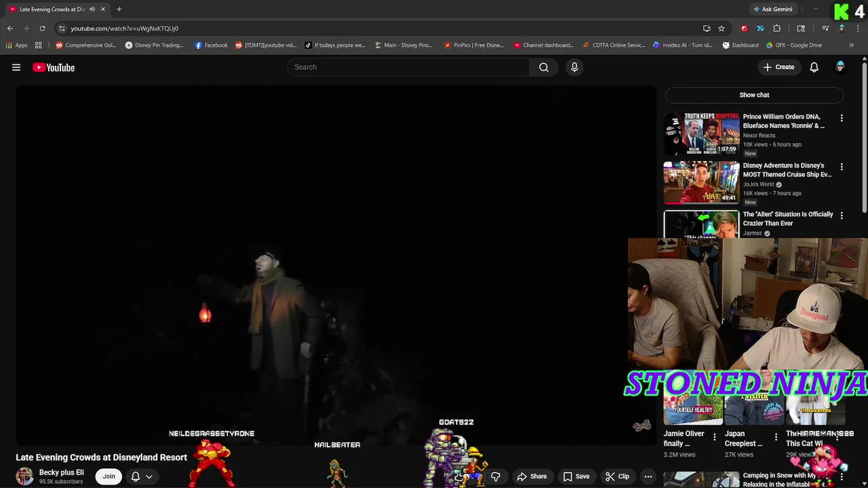Click the address bar URL

coord(125,28)
